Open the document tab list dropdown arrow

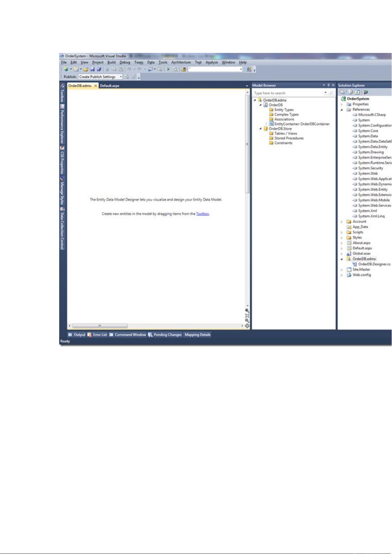coord(247,86)
